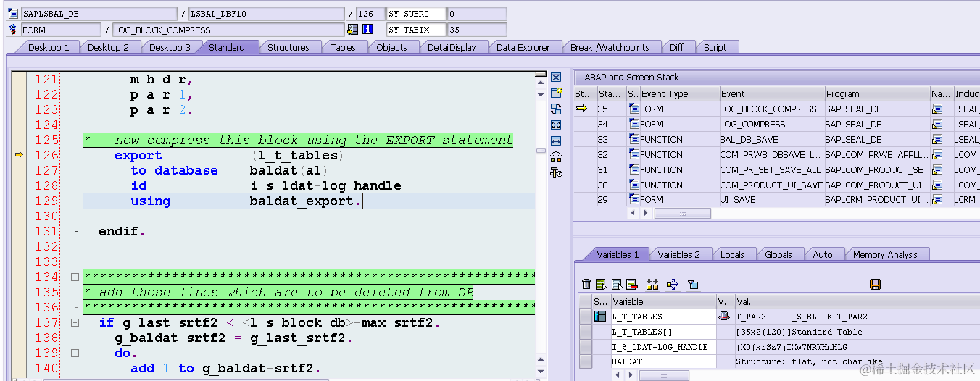The height and width of the screenshot is (381, 980).
Task: Open the Structures tab
Action: (x=288, y=47)
